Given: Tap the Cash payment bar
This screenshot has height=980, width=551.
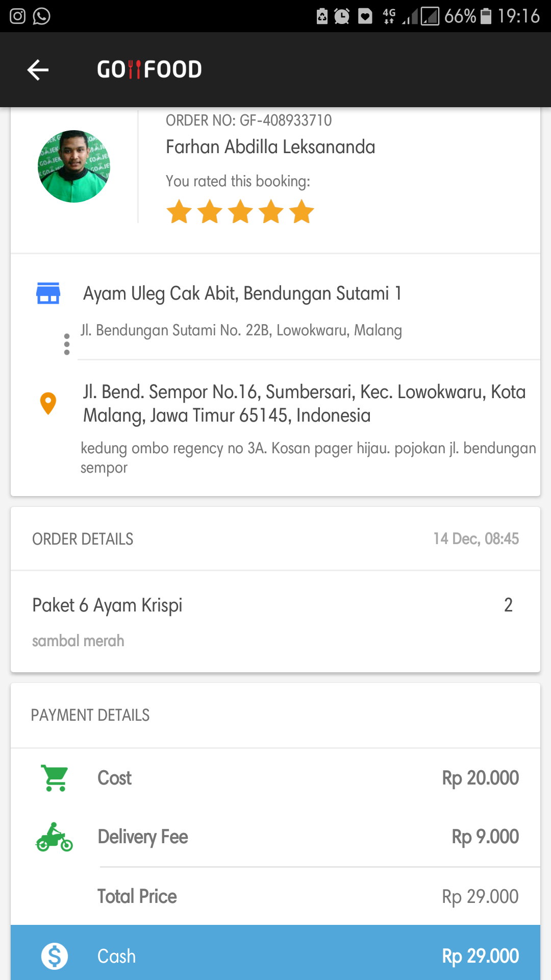Looking at the screenshot, I should (x=275, y=956).
